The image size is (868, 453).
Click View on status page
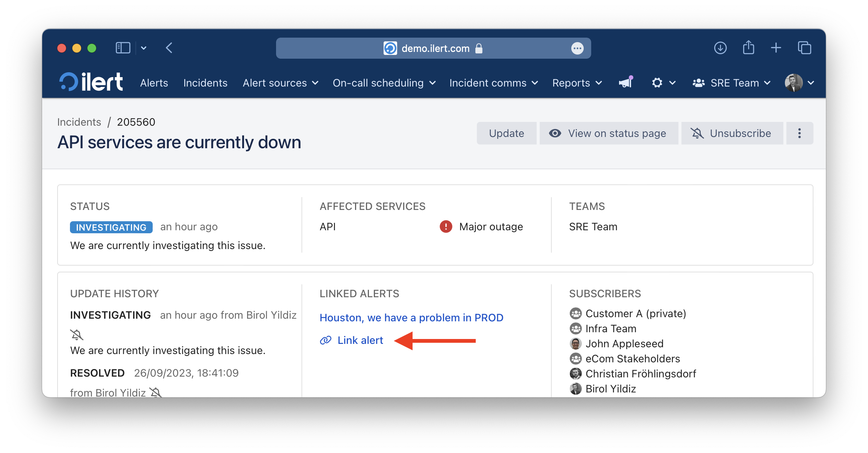click(609, 133)
